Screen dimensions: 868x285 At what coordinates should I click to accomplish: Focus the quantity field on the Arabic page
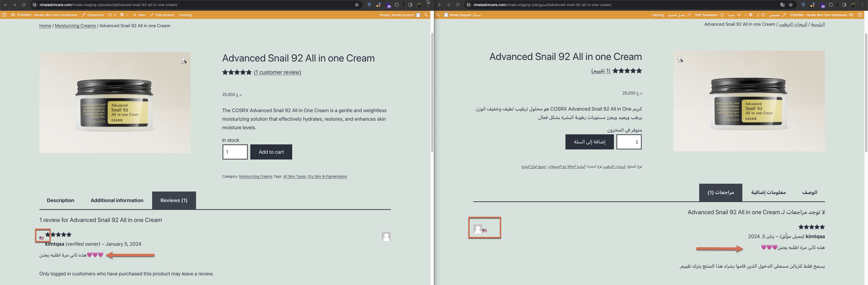(629, 142)
